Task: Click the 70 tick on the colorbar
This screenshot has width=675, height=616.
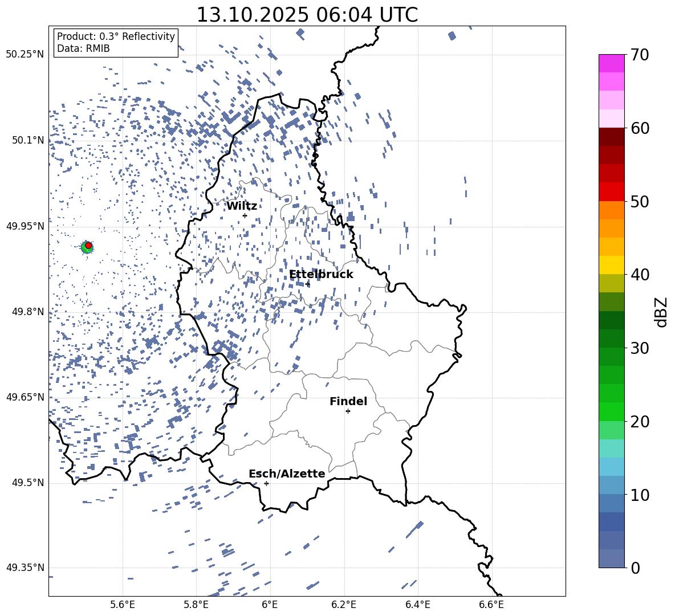Action: 640,55
